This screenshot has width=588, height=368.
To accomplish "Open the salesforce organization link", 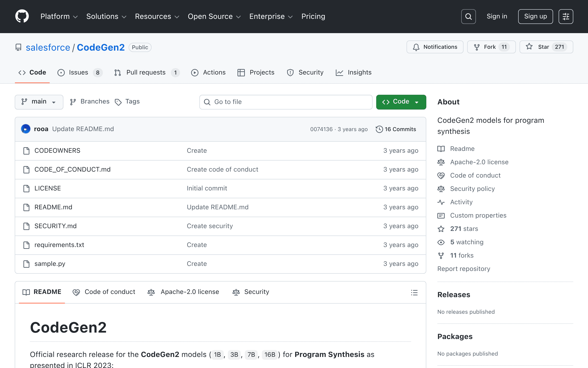I will pos(48,47).
